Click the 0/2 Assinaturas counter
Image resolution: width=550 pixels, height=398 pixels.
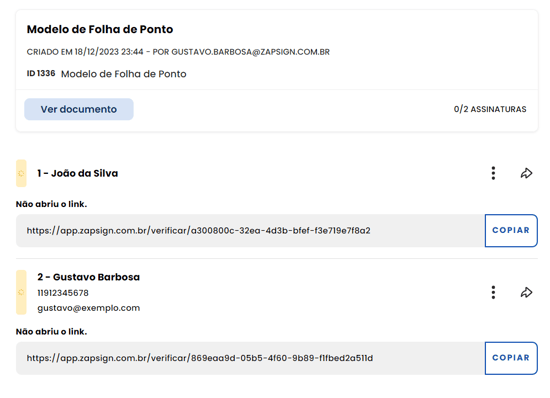click(x=490, y=109)
